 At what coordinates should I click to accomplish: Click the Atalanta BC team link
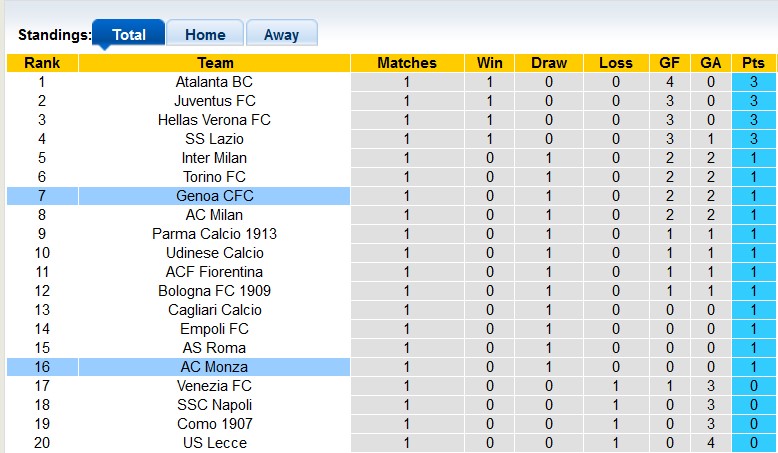click(214, 82)
